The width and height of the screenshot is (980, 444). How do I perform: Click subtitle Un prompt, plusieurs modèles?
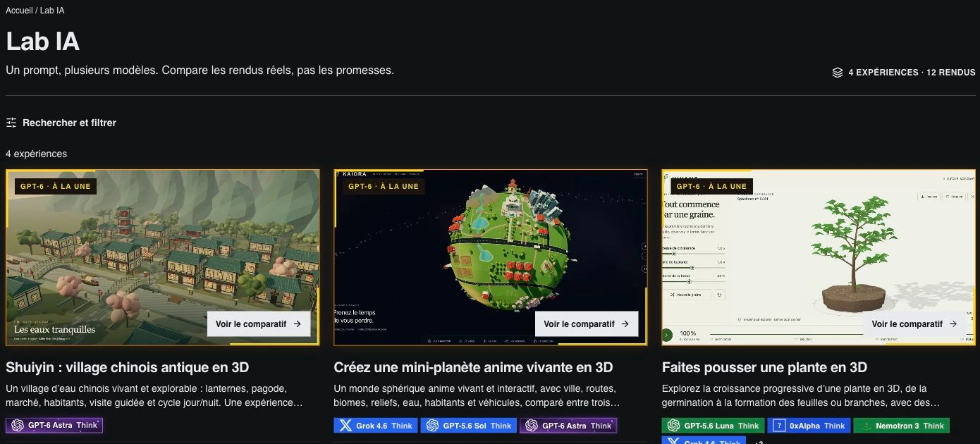click(x=200, y=70)
